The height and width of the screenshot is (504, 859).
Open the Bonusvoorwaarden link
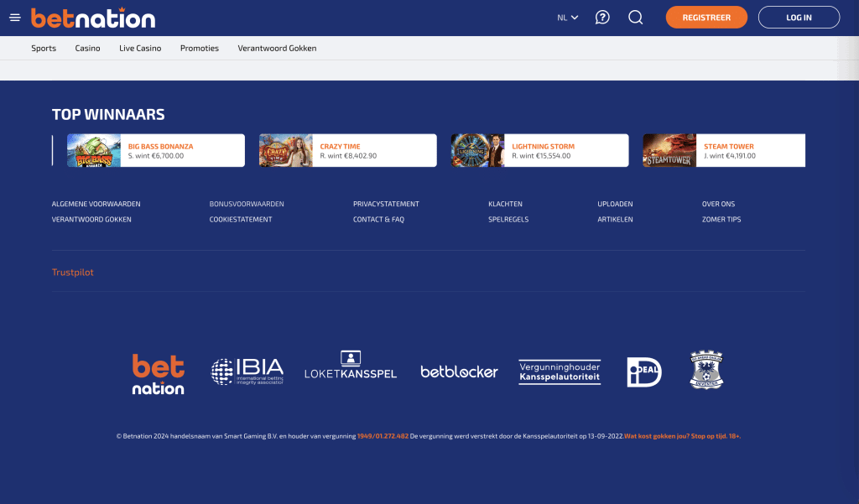pyautogui.click(x=247, y=204)
